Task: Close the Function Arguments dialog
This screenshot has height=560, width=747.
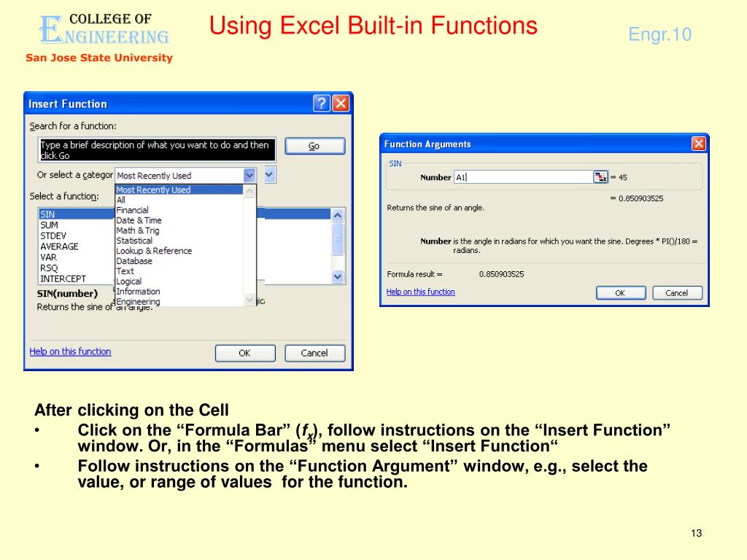Action: point(698,144)
